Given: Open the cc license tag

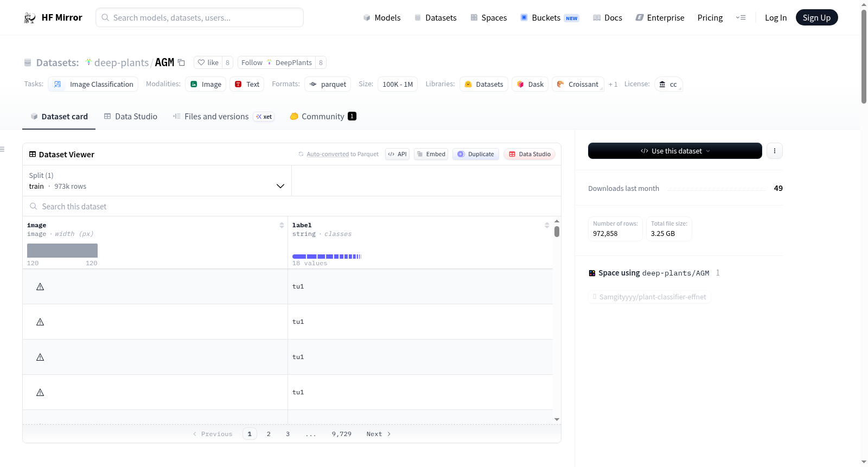Looking at the screenshot, I should click(x=668, y=84).
